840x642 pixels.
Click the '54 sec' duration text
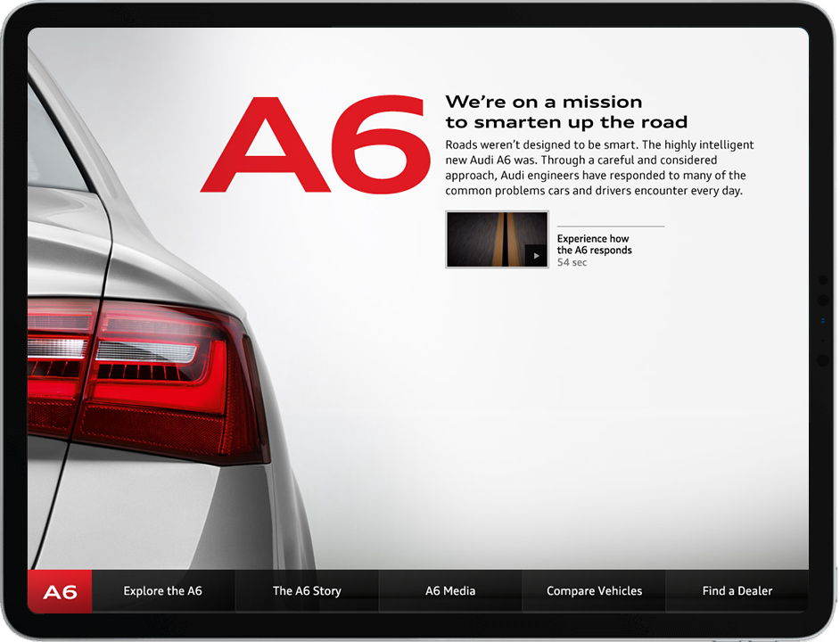pyautogui.click(x=572, y=262)
